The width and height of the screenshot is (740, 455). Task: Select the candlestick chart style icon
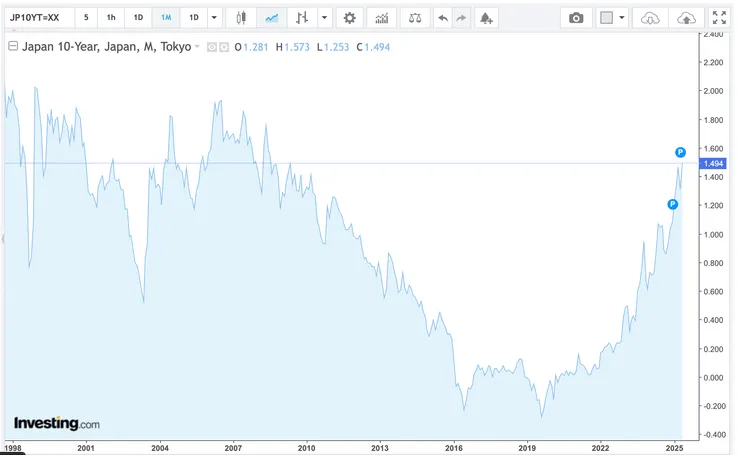(241, 18)
